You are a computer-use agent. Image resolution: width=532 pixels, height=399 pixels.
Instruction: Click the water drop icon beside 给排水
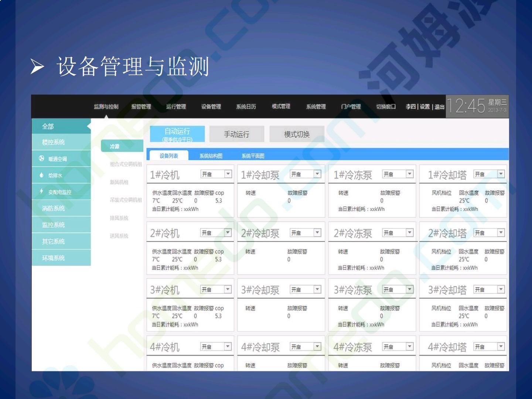tap(41, 175)
